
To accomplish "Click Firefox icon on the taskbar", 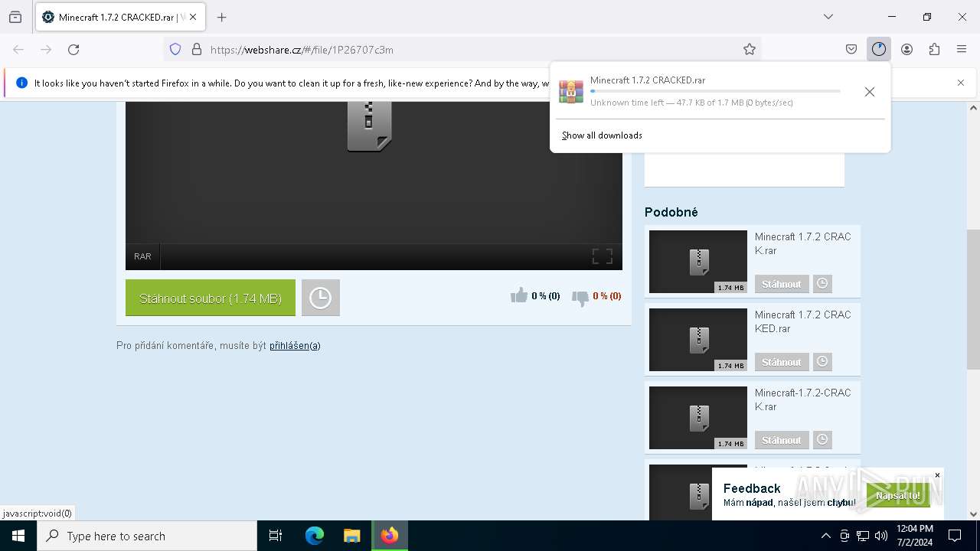I will (x=390, y=536).
